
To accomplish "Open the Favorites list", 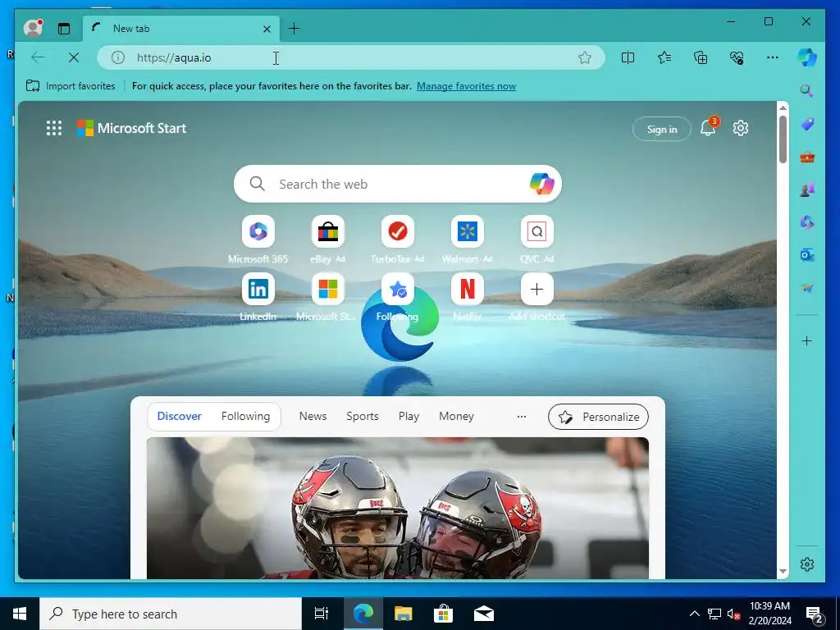I will pos(664,57).
